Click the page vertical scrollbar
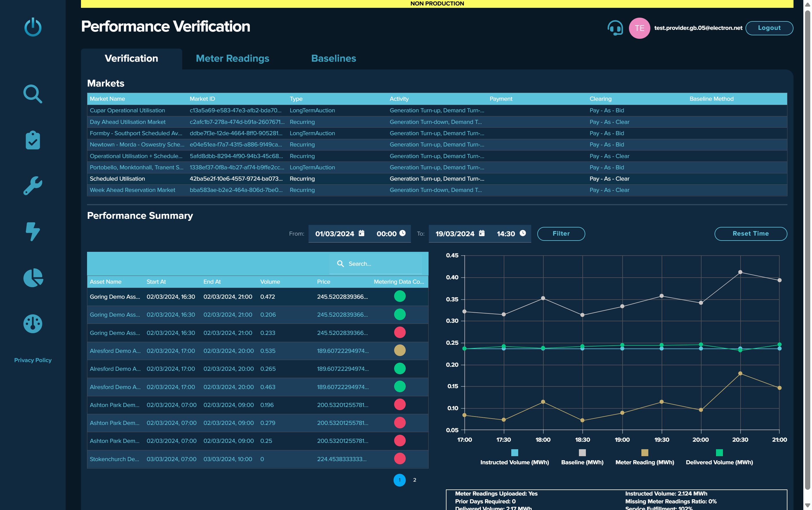The image size is (812, 510). [807, 250]
